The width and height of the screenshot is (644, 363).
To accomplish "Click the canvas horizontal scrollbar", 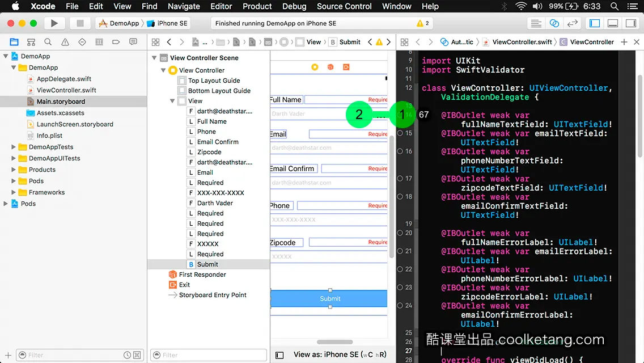I will point(334,341).
